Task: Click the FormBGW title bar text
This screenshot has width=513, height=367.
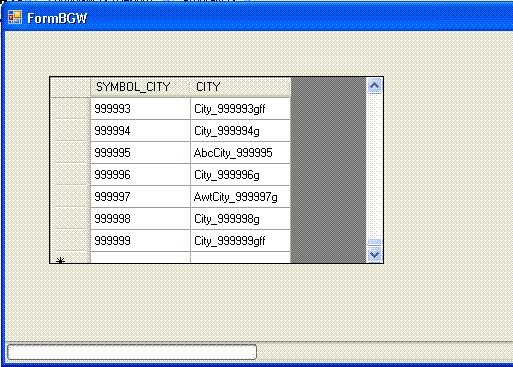Action: 57,18
